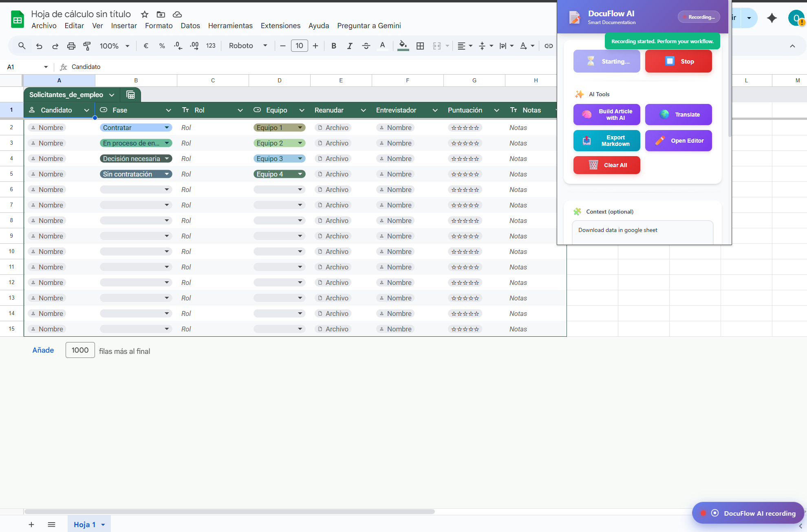Click the strikethrough formatting icon

[x=366, y=46]
